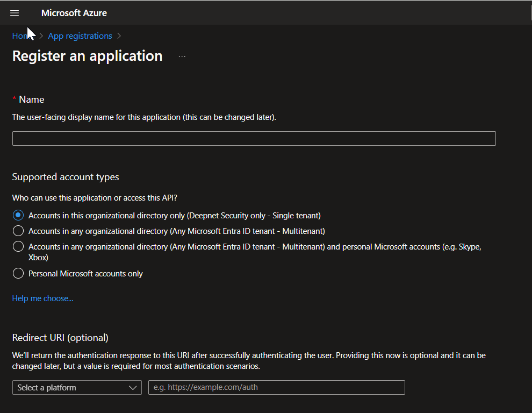Open the Help me choose link
Screen dimensions: 532x413
(x=42, y=298)
